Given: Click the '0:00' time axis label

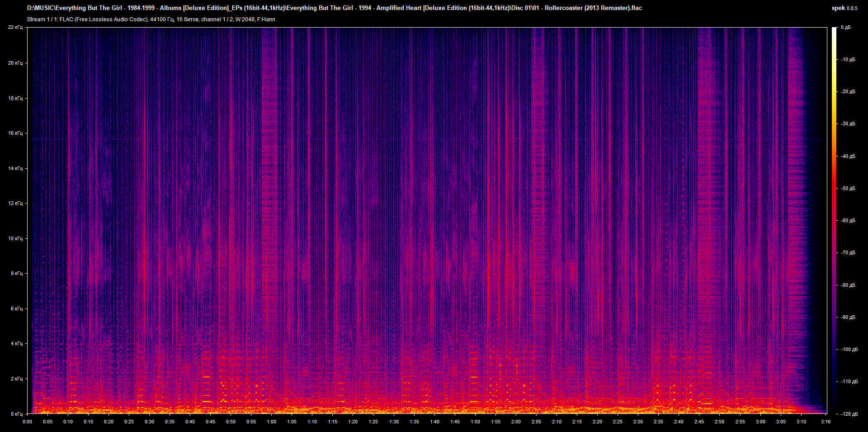Looking at the screenshot, I should pos(27,422).
